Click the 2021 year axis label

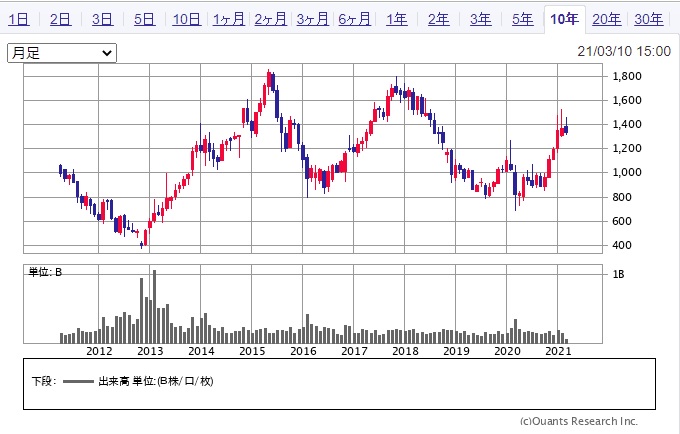558,351
